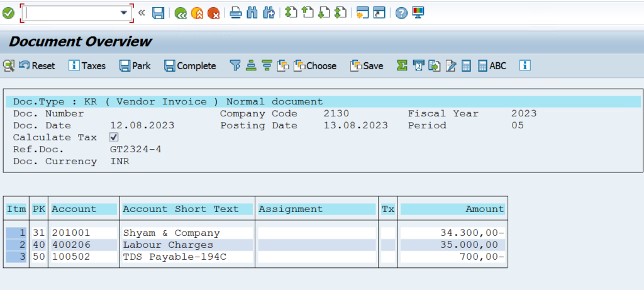Toggle the Calculate Tax checkbox
This screenshot has width=644, height=290.
(x=114, y=137)
